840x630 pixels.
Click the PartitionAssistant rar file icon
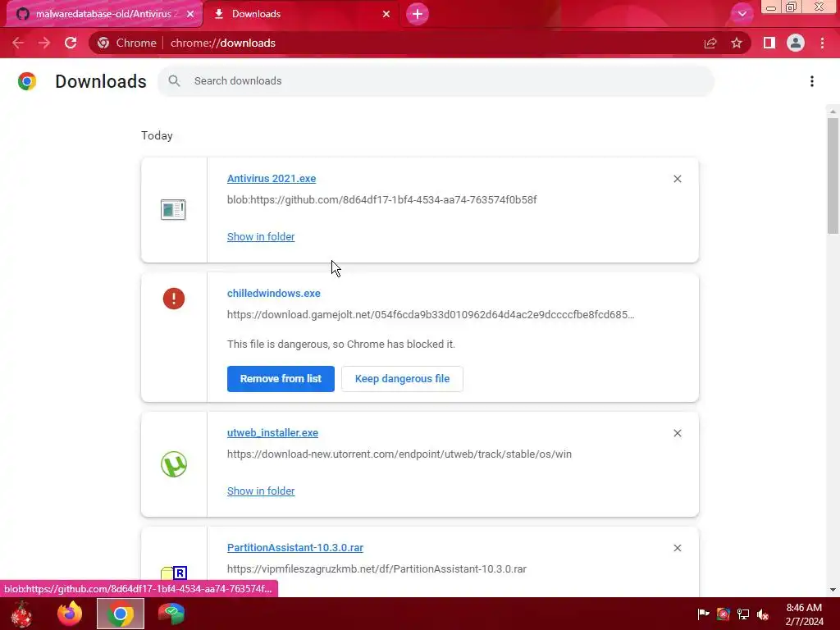174,573
